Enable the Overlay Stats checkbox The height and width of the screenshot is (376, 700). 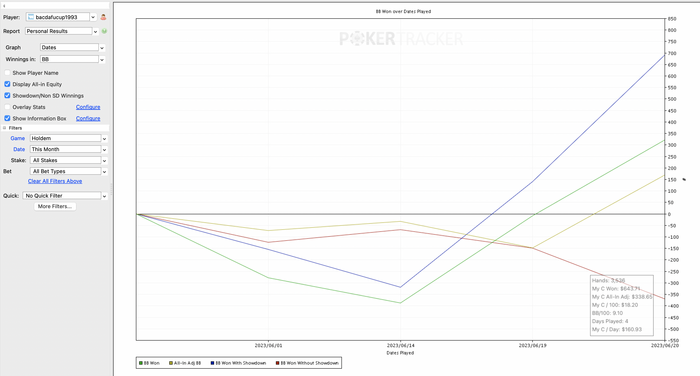point(7,107)
